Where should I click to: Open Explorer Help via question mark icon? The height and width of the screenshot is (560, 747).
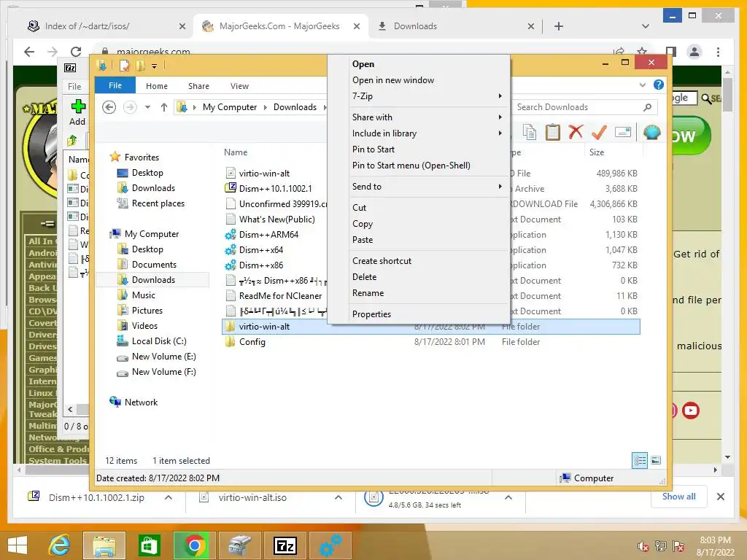[659, 85]
